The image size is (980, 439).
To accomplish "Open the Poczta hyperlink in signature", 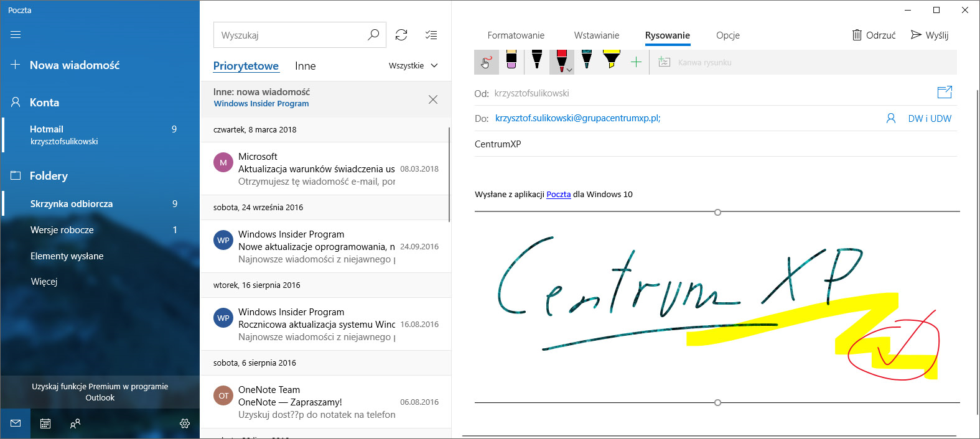I will coord(558,194).
